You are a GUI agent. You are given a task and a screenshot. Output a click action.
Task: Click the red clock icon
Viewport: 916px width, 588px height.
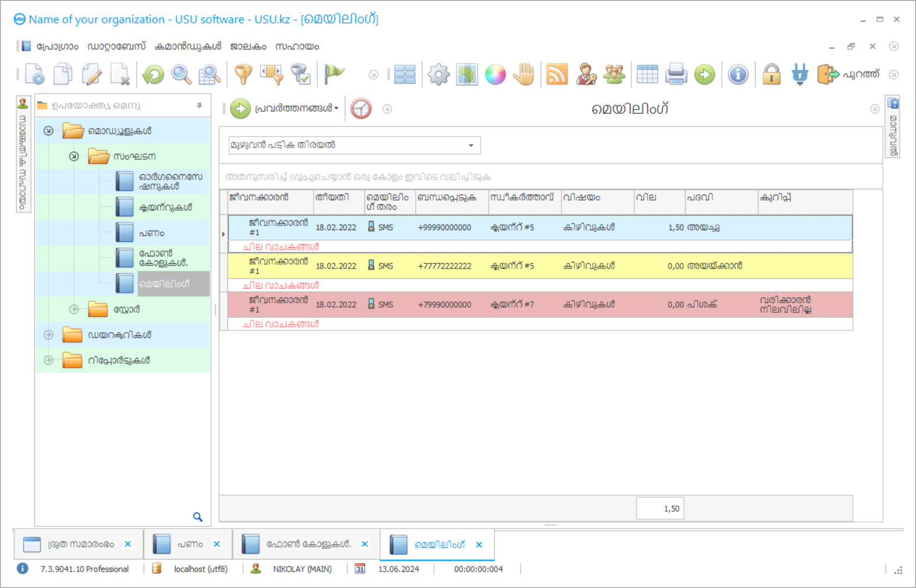click(x=361, y=108)
